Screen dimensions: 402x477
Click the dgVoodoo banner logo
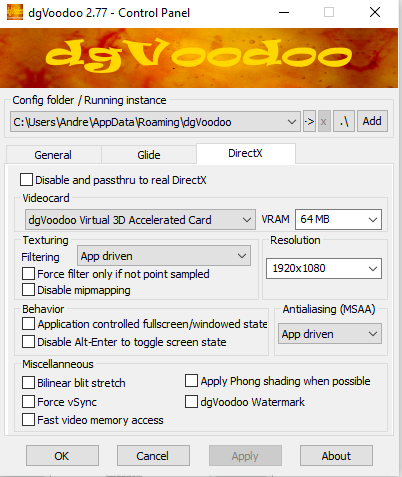pos(199,58)
